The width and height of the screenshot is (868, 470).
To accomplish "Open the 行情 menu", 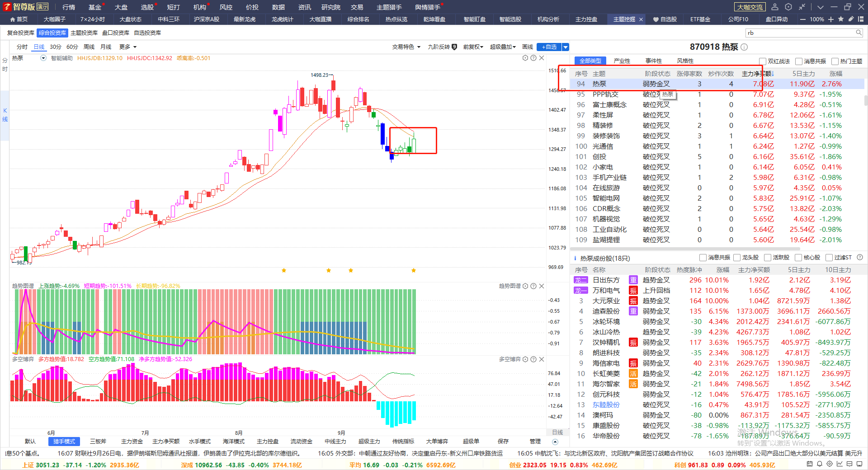I will tap(69, 7).
